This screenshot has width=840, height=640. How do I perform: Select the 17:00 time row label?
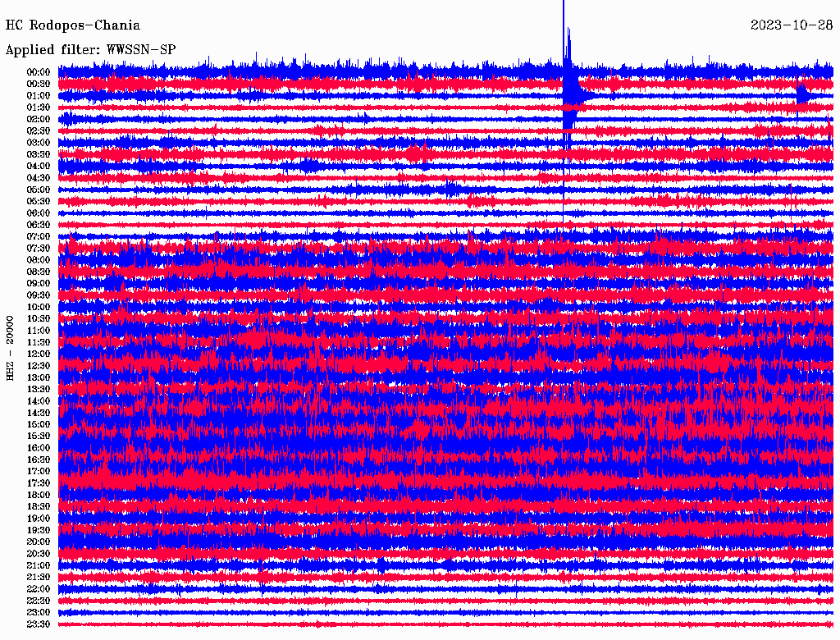39,472
